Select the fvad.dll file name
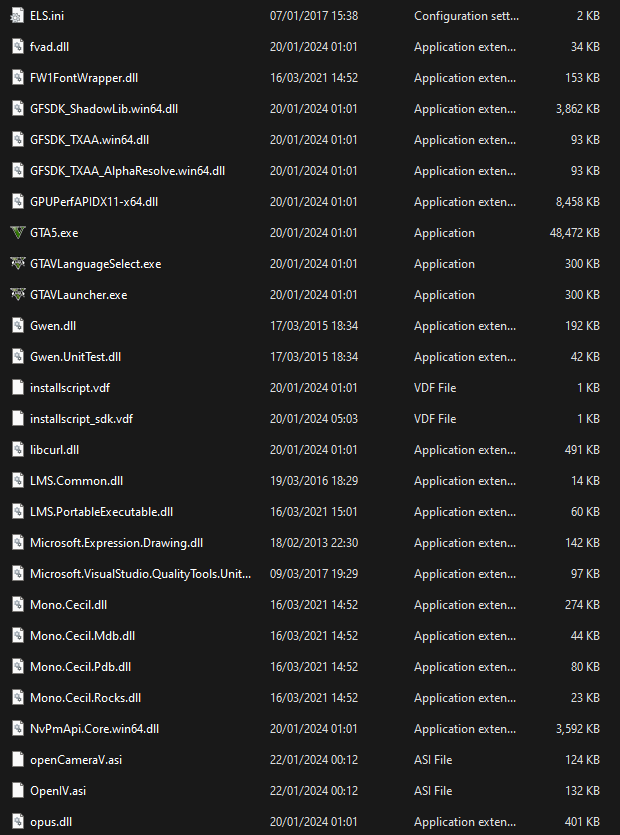The height and width of the screenshot is (835, 620). click(52, 47)
